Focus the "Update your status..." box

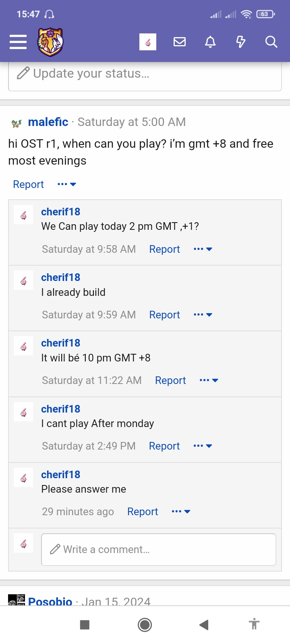145,74
